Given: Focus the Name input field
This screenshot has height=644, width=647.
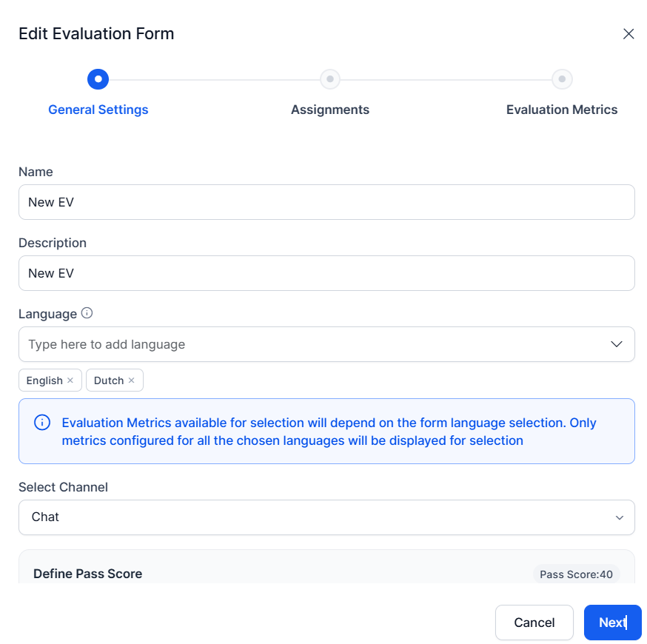Looking at the screenshot, I should 326,202.
